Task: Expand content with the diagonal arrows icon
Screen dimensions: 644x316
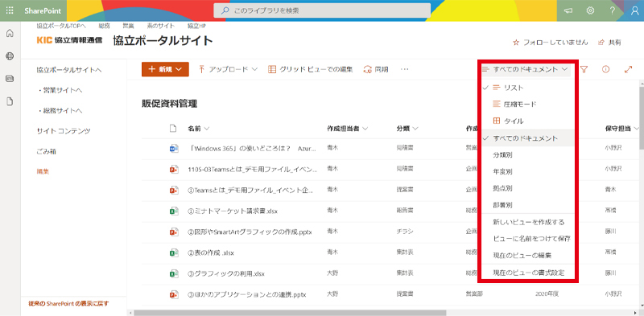Action: coord(628,69)
